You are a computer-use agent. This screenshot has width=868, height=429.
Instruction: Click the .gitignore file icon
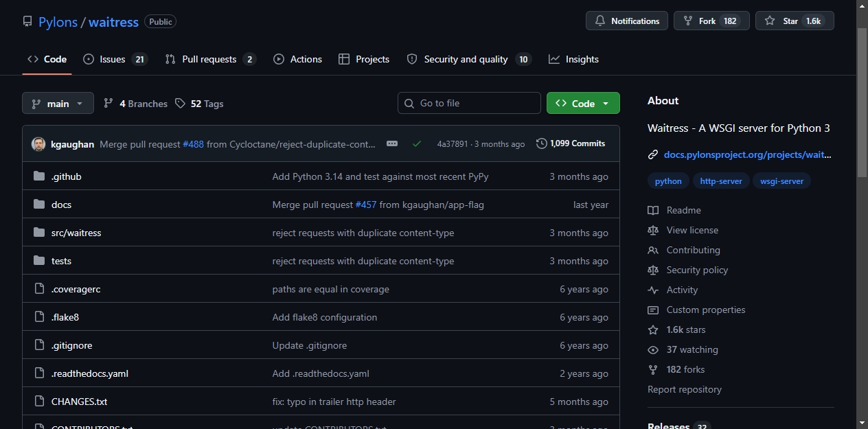pyautogui.click(x=39, y=345)
